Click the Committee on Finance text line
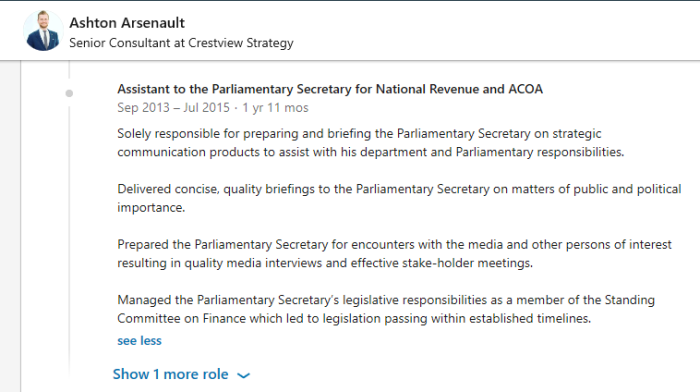This screenshot has width=700, height=392. (354, 318)
